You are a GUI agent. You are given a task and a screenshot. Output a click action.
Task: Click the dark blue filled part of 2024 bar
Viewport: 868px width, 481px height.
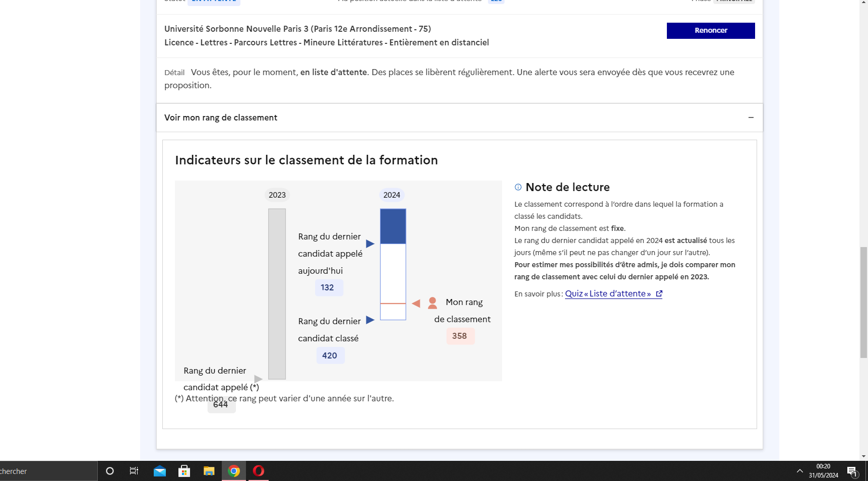coord(393,226)
